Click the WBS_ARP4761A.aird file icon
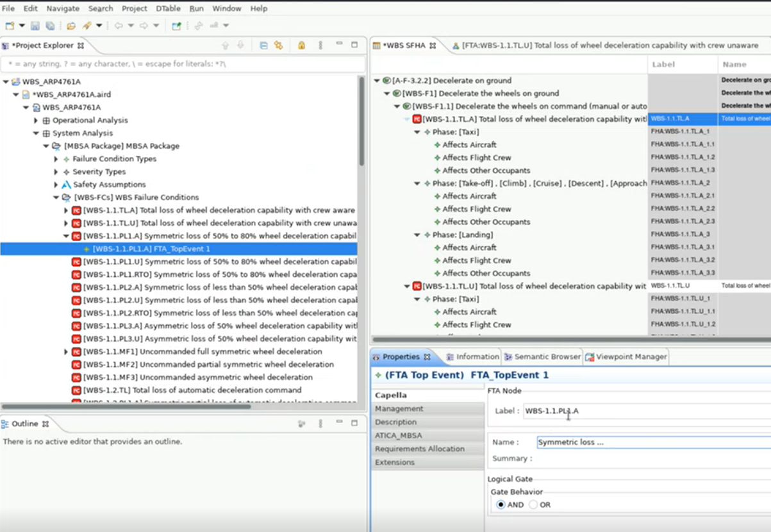Viewport: 771px width, 532px height. click(26, 95)
